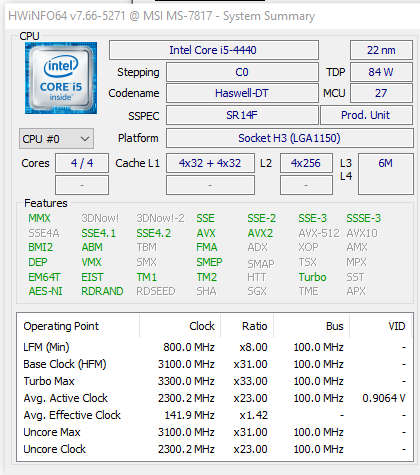
Task: Click the RDSEED feature label
Action: coord(156,291)
